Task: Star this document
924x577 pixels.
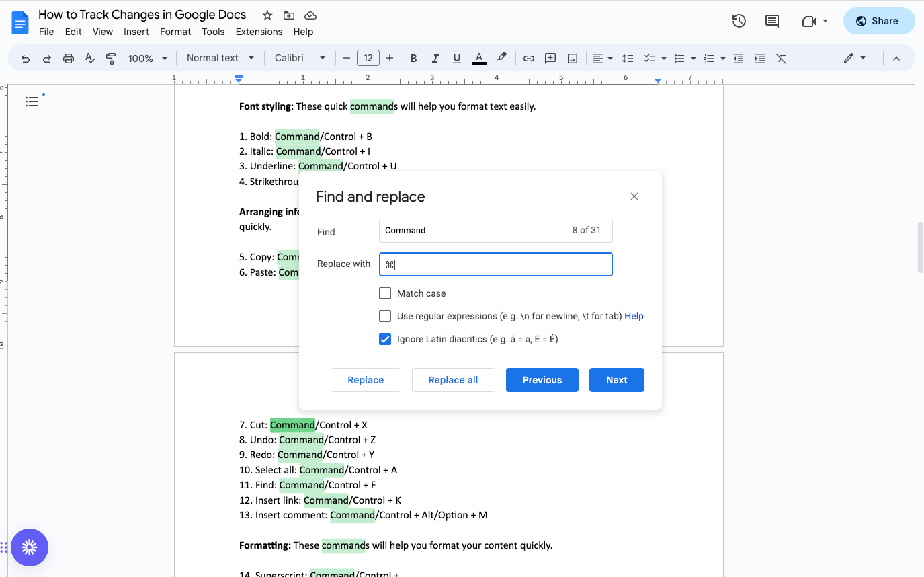Action: click(267, 15)
